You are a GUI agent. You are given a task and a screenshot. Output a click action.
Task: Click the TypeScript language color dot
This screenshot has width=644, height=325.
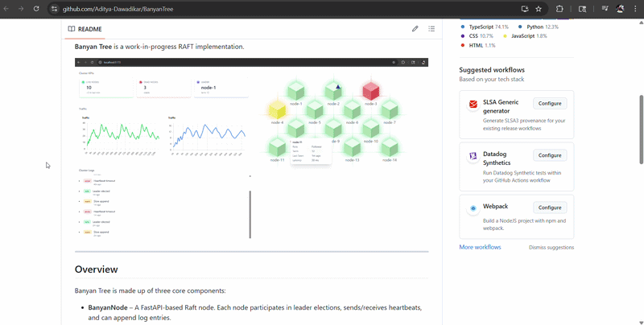point(463,27)
